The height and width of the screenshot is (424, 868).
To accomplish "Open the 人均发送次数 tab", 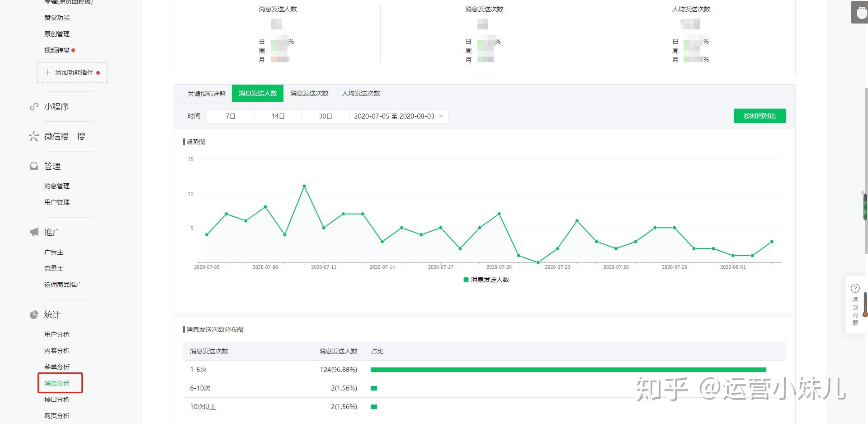I will coord(361,93).
